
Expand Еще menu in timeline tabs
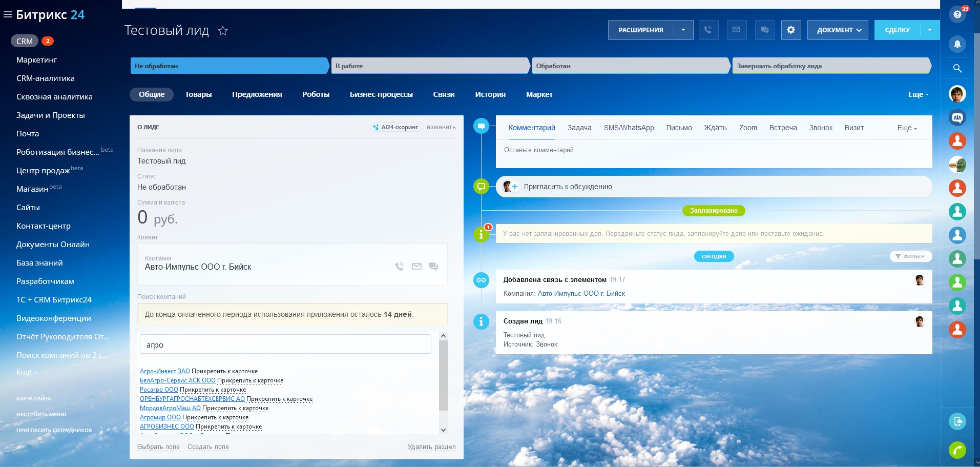[907, 128]
